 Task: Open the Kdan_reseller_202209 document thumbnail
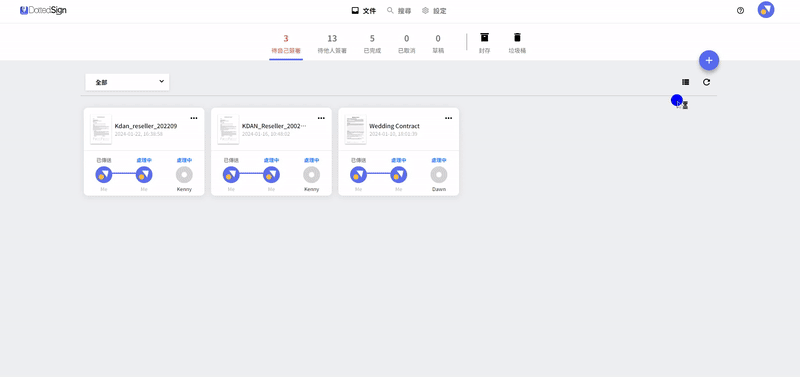click(101, 130)
